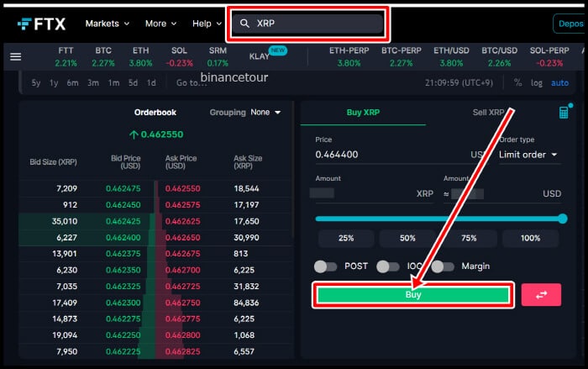Toggle the POST switch
The image size is (588, 369).
[326, 266]
